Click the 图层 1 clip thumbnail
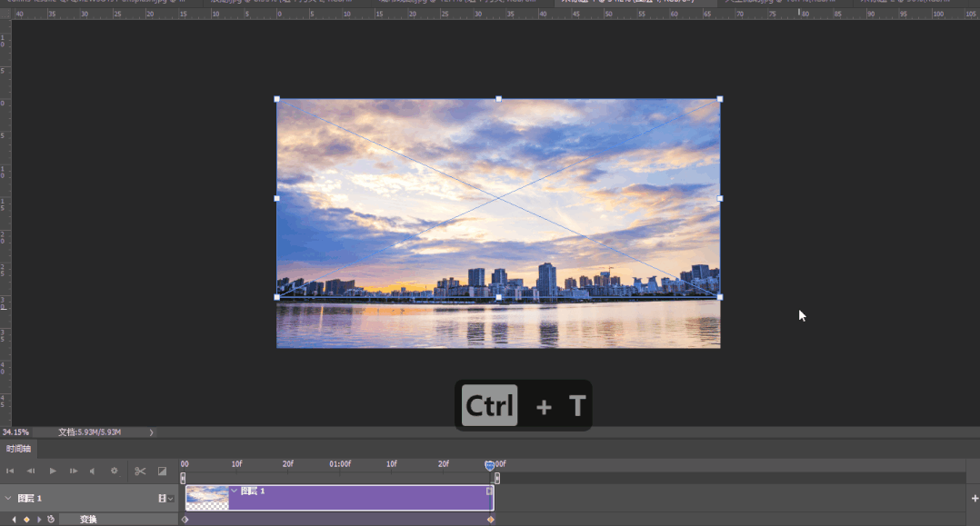Viewport: 980px width, 526px height. click(207, 498)
